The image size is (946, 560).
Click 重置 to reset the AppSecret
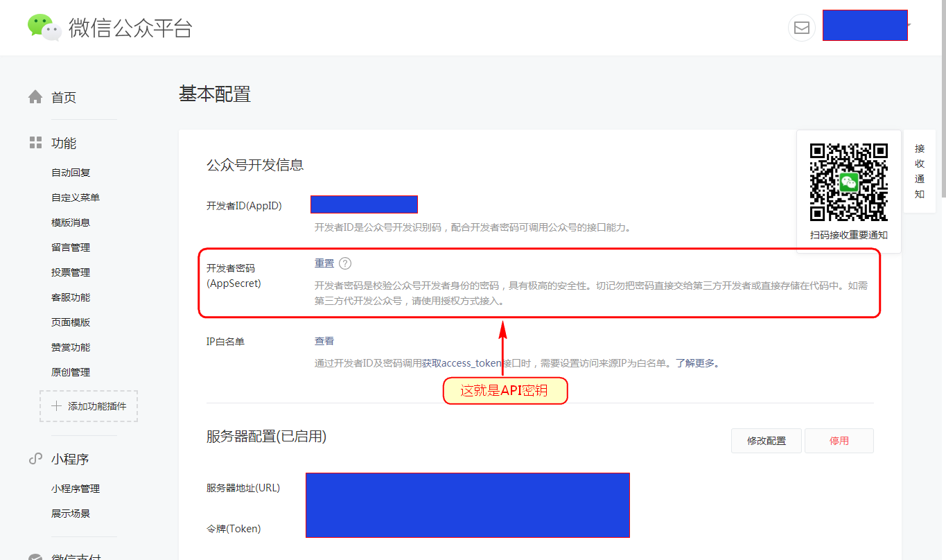tap(324, 263)
